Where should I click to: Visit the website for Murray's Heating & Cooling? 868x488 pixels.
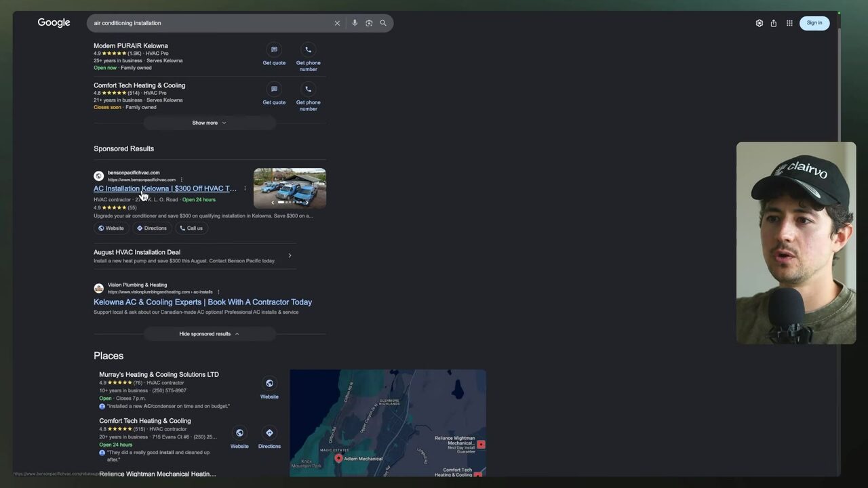[269, 388]
